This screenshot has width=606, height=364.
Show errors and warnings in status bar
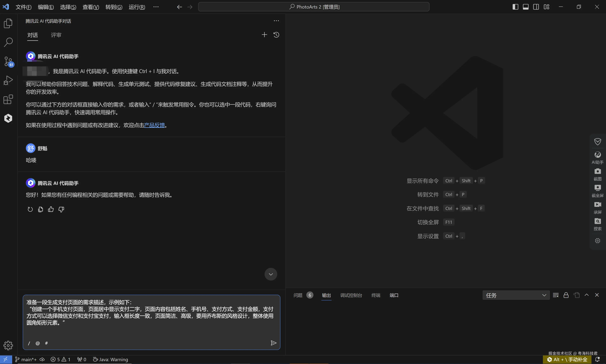click(60, 360)
